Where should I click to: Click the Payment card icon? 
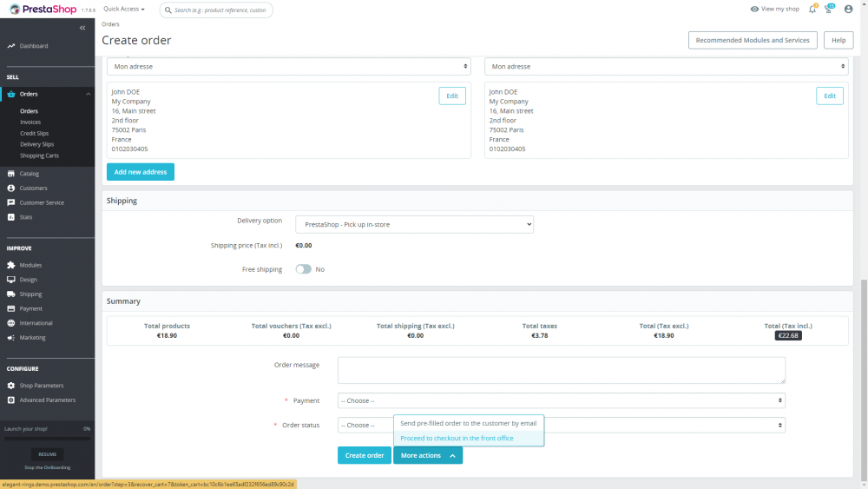(x=11, y=308)
